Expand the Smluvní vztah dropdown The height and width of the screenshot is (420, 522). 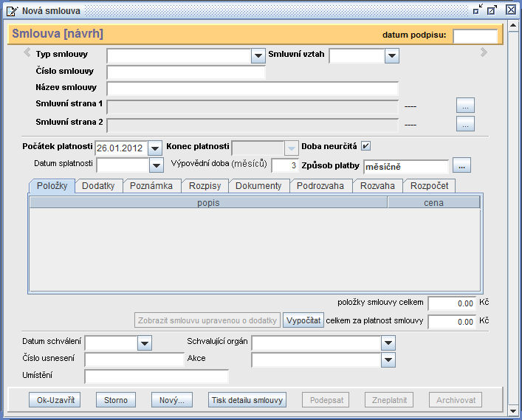pyautogui.click(x=392, y=56)
